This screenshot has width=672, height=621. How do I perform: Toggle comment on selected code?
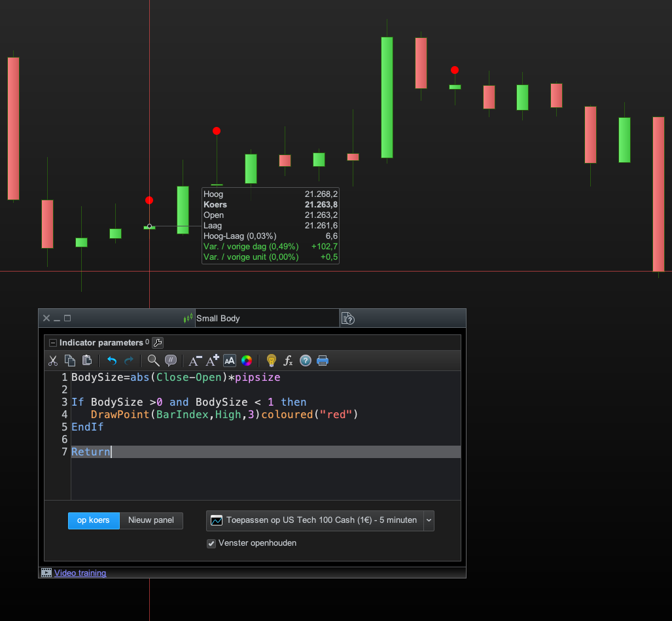coord(171,361)
